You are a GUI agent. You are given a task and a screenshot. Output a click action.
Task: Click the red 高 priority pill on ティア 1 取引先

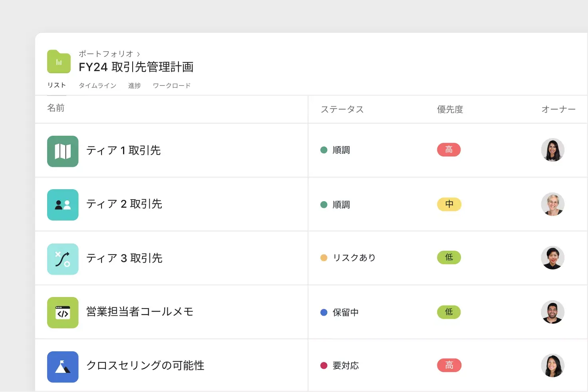coord(449,150)
